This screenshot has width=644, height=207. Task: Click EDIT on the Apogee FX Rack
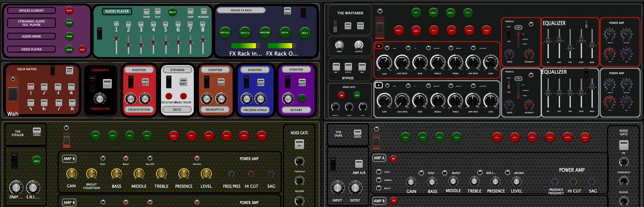287,11
